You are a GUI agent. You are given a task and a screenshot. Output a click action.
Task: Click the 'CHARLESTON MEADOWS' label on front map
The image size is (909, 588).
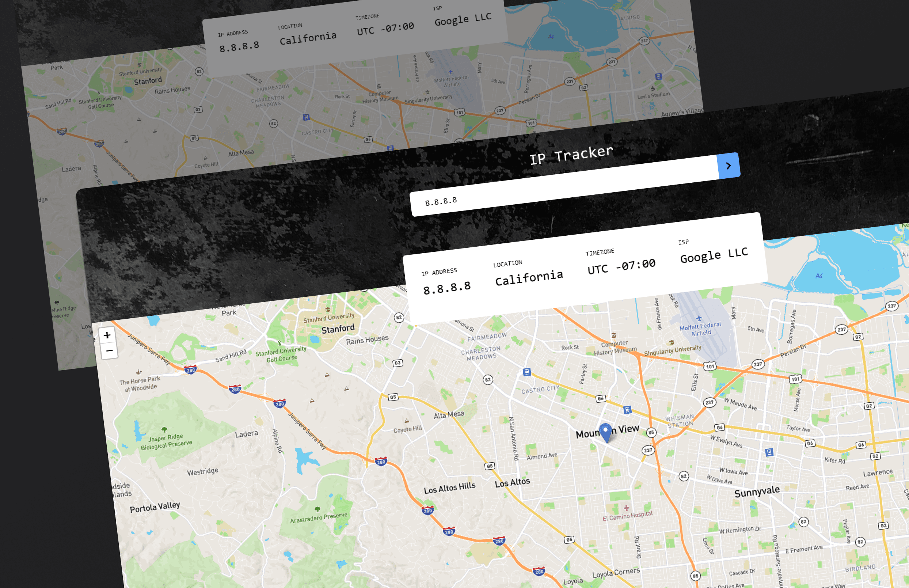480,353
